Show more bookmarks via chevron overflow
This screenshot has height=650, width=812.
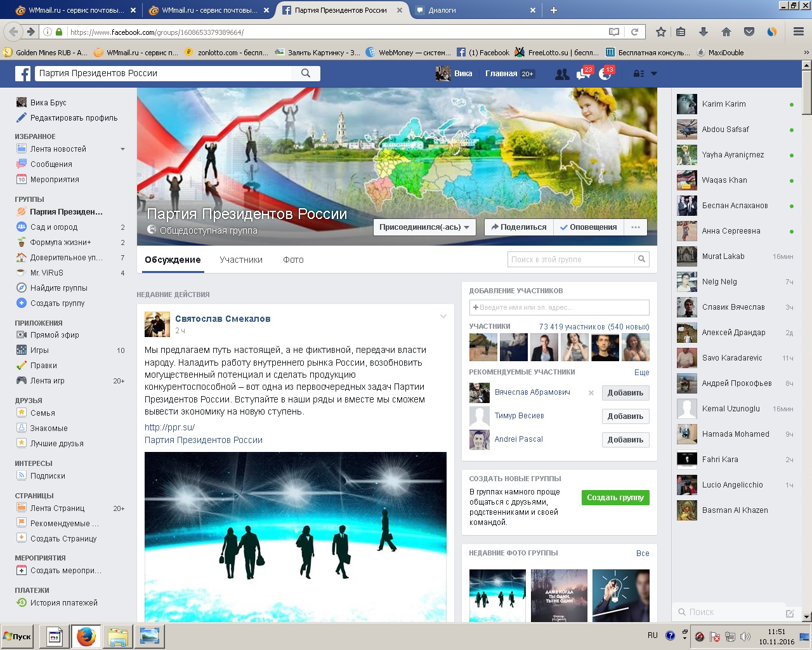806,53
